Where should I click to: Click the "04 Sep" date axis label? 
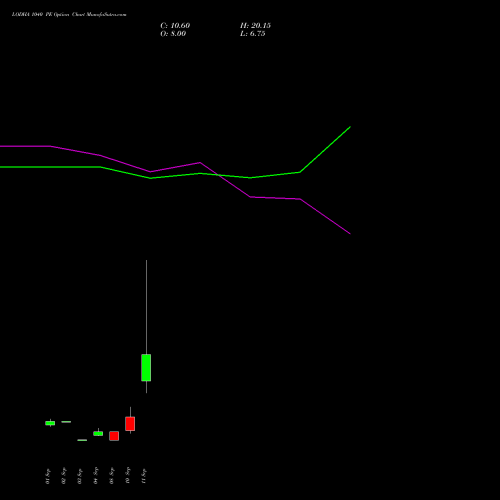96,476
